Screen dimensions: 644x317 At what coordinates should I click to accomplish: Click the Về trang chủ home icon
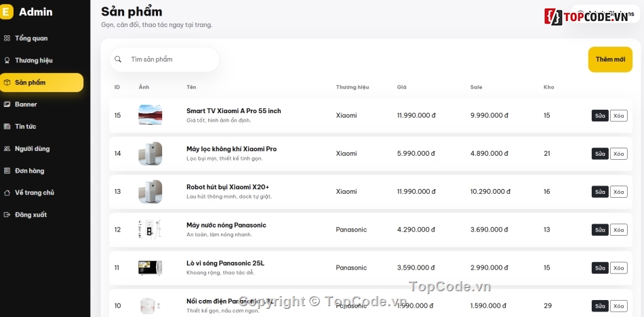[x=7, y=192]
